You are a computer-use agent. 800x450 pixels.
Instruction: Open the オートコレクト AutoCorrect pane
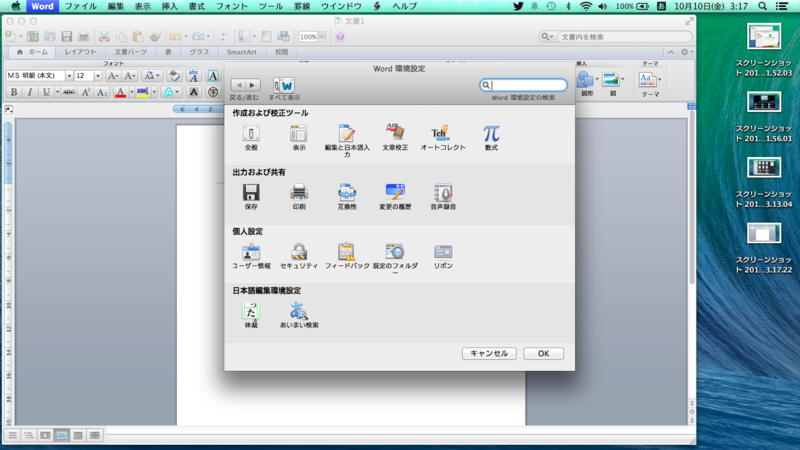click(443, 137)
